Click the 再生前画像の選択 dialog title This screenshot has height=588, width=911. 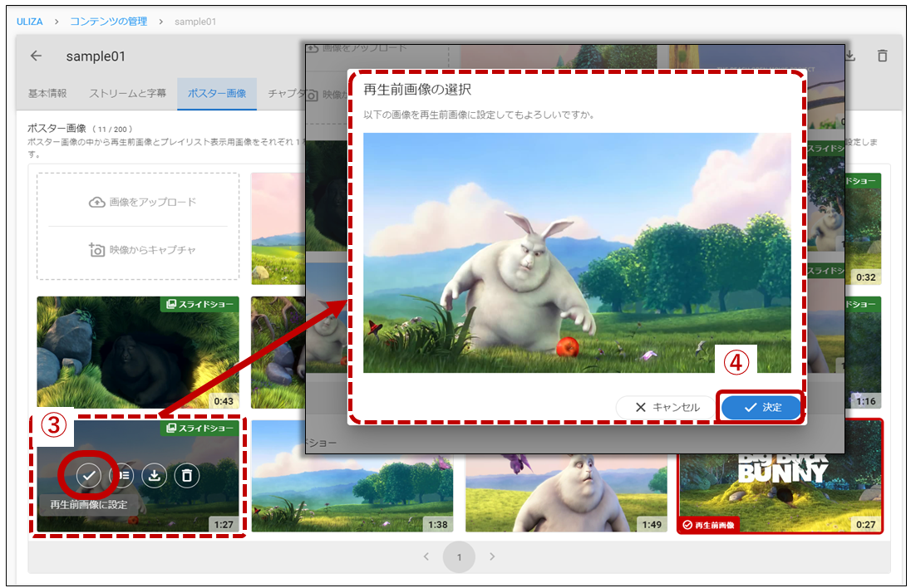click(417, 90)
